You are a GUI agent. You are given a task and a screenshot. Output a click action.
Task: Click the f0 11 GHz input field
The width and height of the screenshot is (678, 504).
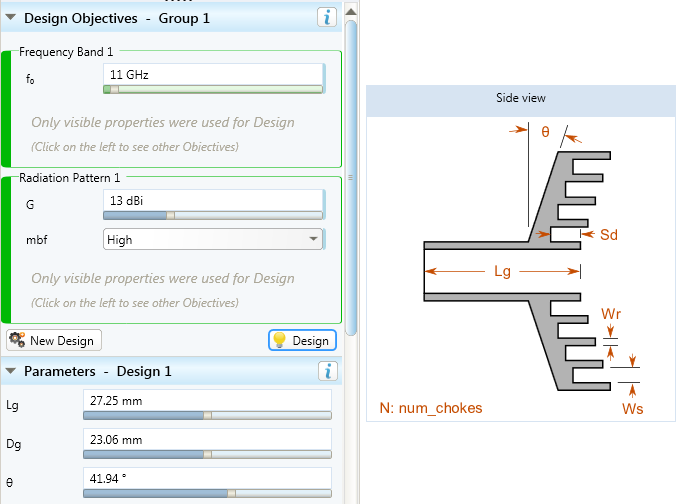coord(213,74)
